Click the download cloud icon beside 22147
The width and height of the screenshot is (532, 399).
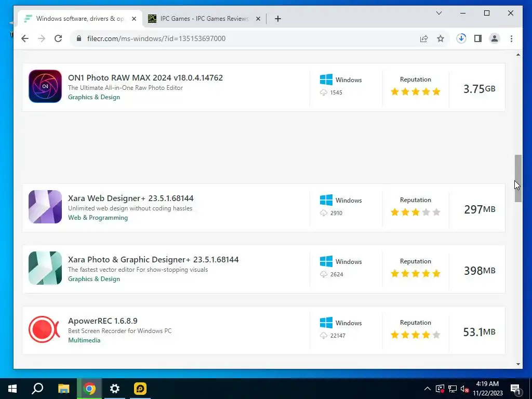click(324, 336)
